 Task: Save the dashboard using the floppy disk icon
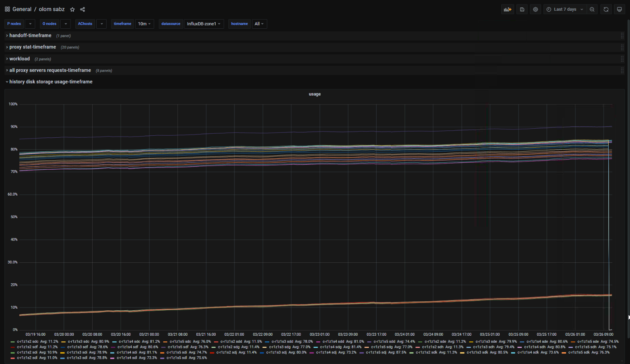click(522, 9)
